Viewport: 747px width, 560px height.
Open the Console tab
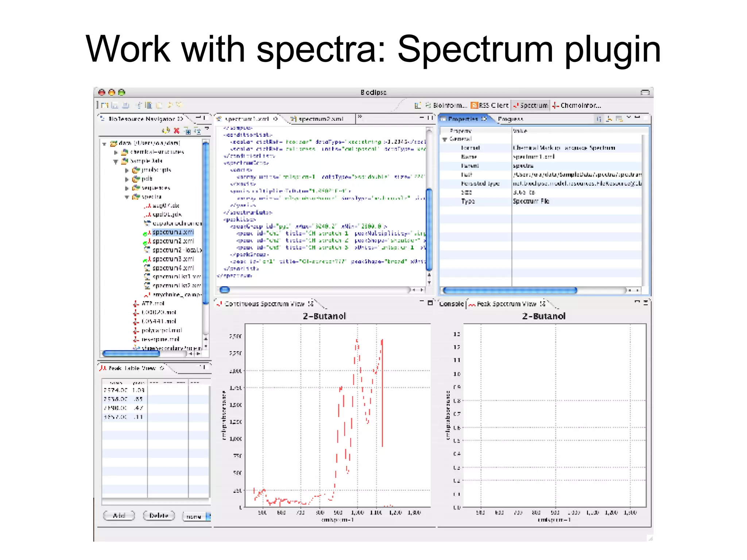[x=451, y=304]
